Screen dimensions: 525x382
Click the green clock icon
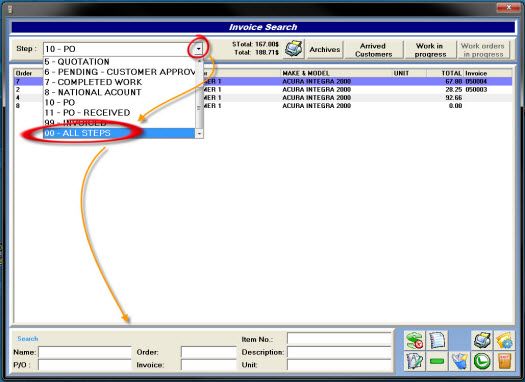482,361
